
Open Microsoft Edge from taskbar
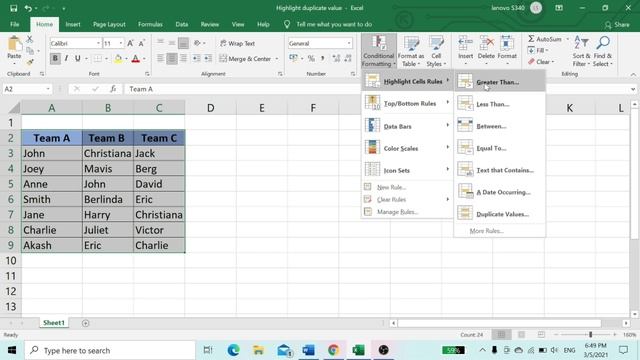(233, 350)
